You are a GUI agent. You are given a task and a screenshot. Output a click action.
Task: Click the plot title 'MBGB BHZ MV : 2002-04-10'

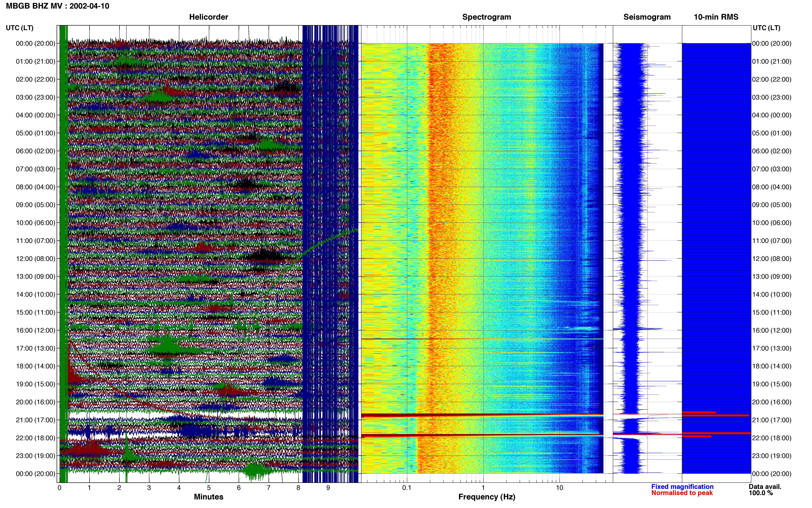tap(57, 6)
